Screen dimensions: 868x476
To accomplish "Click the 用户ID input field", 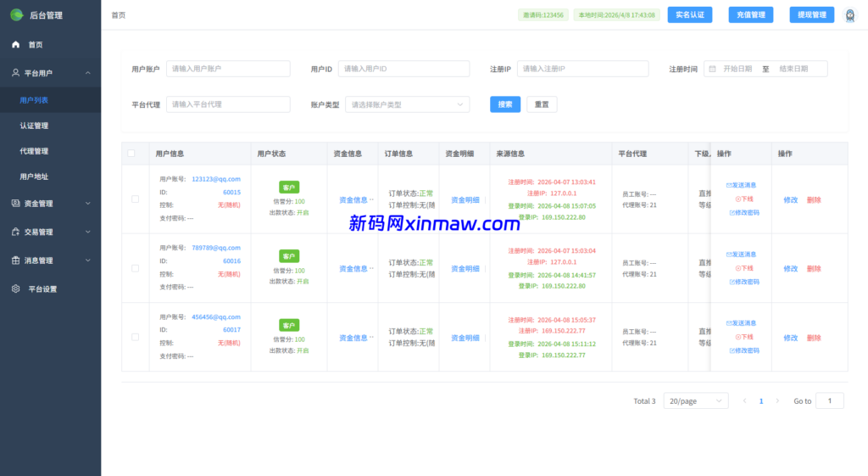I will tap(404, 69).
